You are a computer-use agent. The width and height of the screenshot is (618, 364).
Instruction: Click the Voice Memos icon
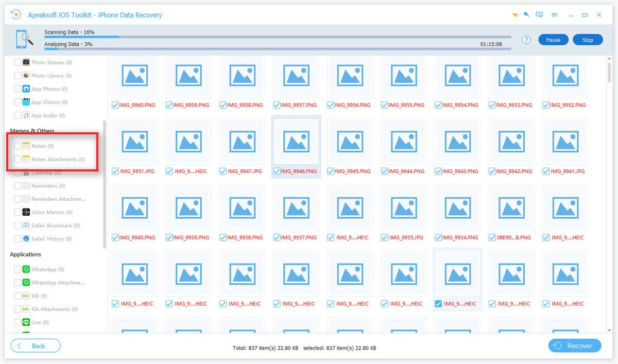(x=26, y=212)
